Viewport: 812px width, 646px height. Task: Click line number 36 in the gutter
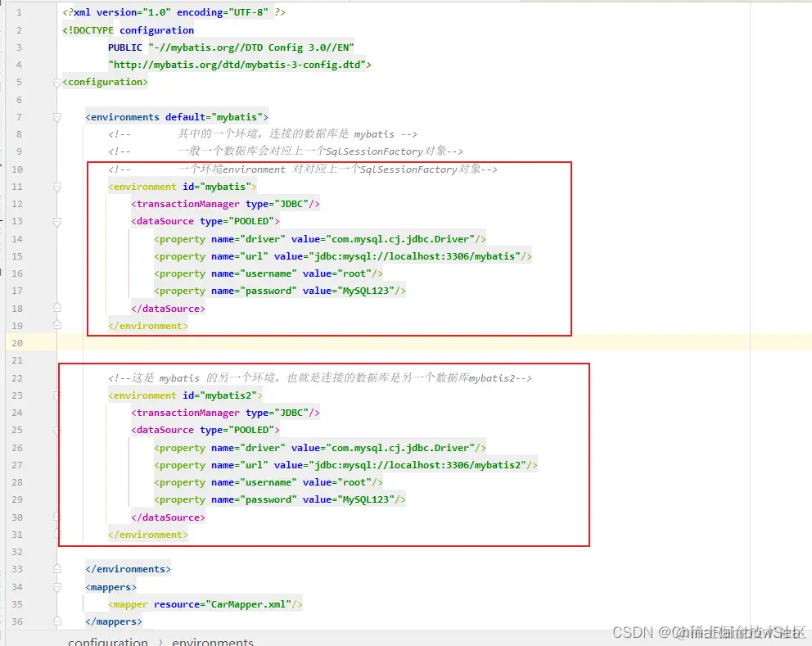coord(17,621)
